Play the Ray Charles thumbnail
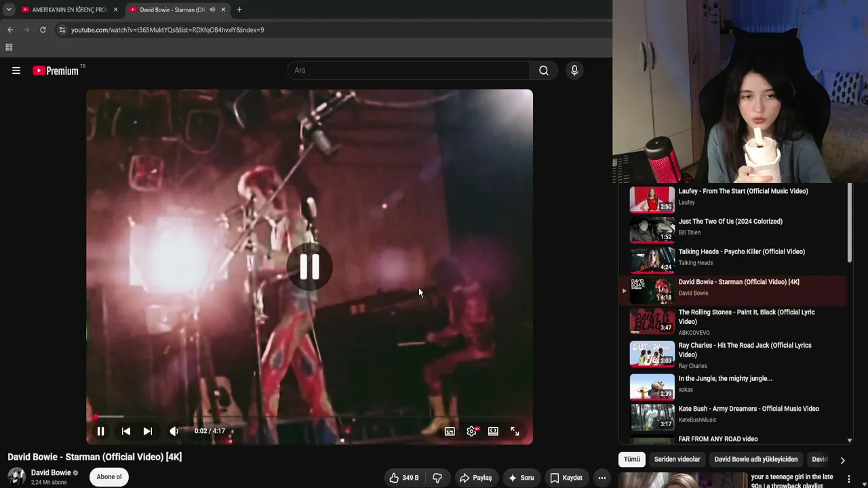868x488 pixels. pos(652,354)
